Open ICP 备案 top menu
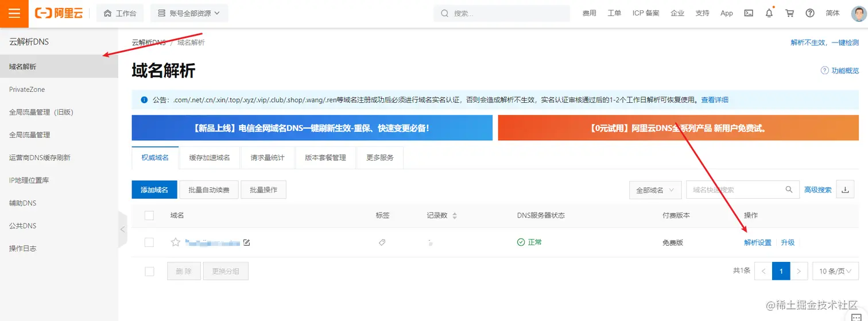The height and width of the screenshot is (321, 868). point(646,13)
